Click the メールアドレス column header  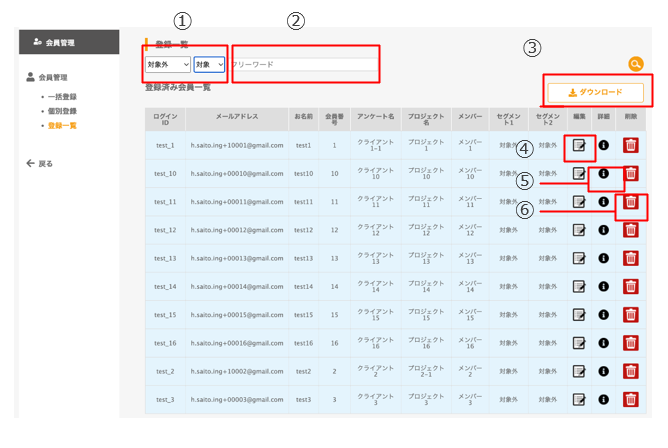click(x=237, y=119)
